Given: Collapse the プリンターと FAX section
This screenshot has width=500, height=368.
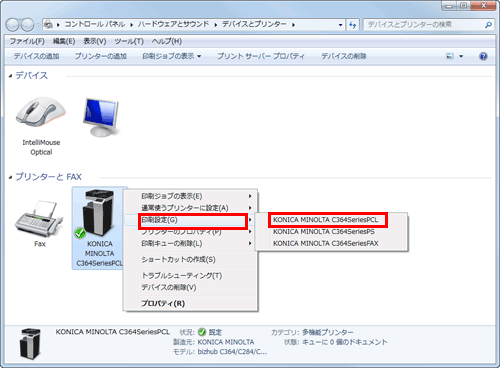Looking at the screenshot, I should pos(10,177).
